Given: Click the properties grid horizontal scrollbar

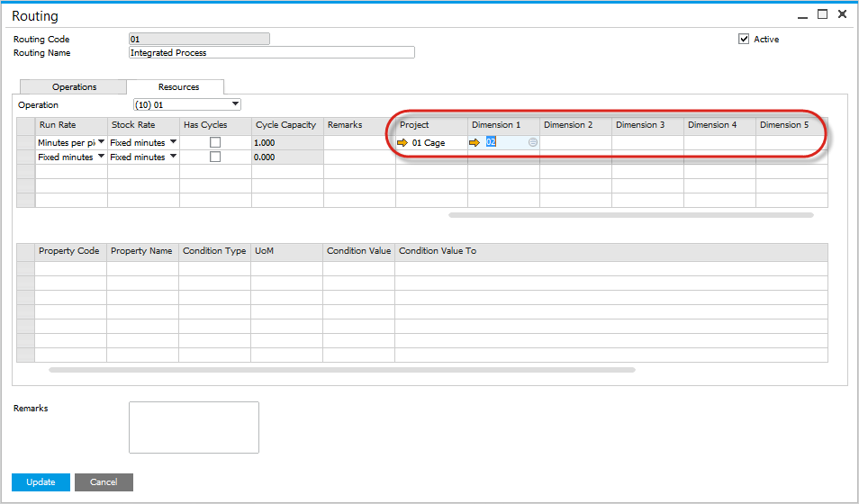Looking at the screenshot, I should (x=342, y=369).
